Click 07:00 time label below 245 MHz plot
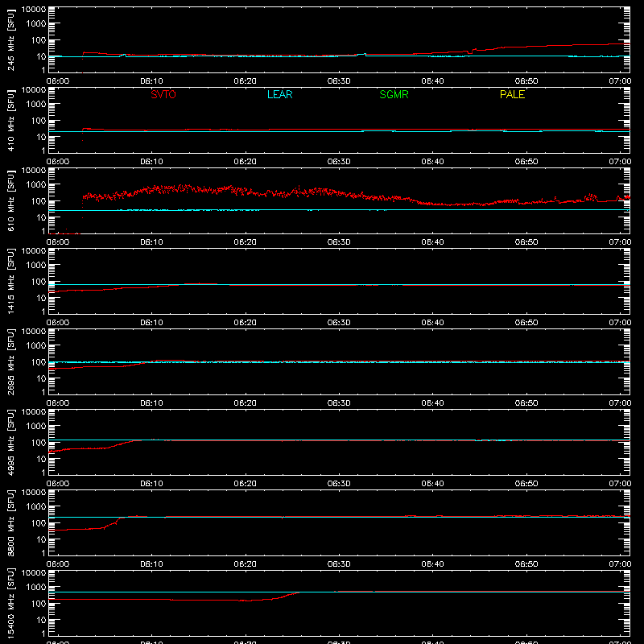This screenshot has height=644, width=644. 620,81
